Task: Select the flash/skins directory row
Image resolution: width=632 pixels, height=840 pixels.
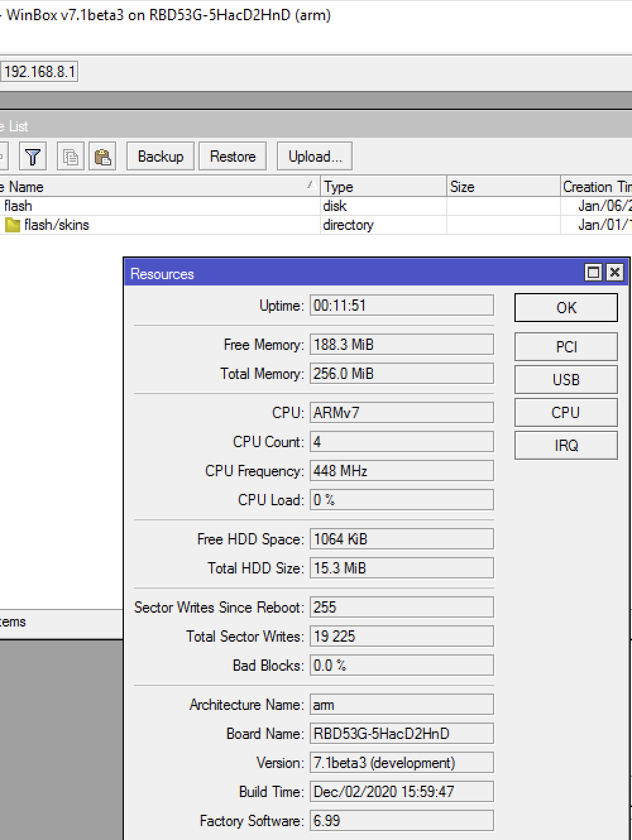Action: pos(316,225)
